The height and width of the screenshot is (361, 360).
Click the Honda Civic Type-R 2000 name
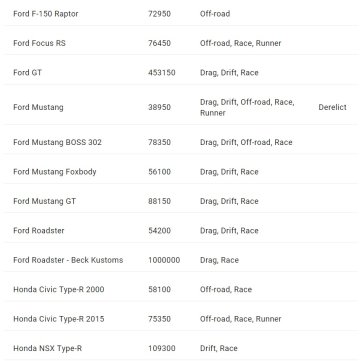59,289
